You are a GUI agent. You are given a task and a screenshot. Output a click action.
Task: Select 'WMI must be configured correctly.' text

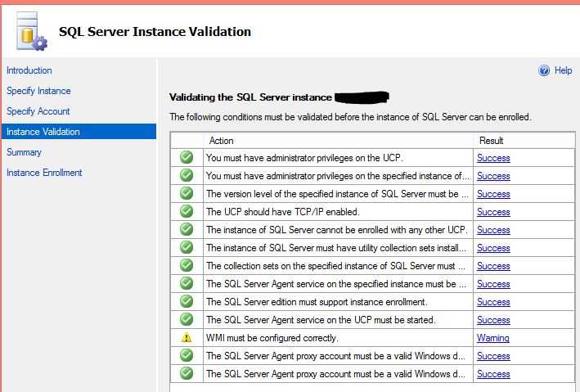click(x=272, y=338)
